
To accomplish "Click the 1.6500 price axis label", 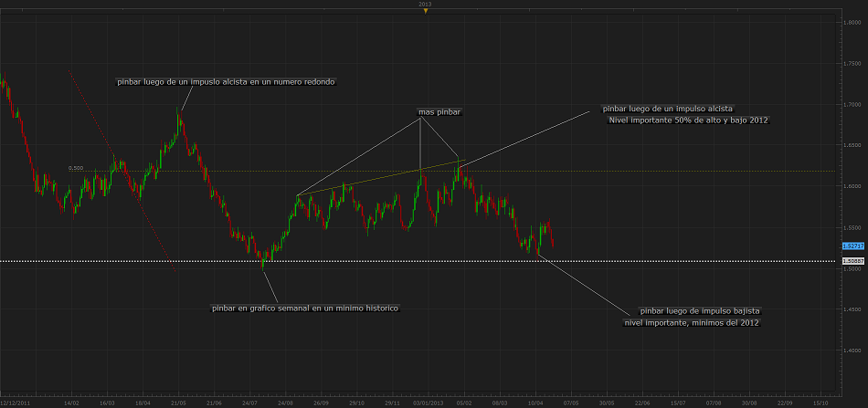I will pos(853,145).
